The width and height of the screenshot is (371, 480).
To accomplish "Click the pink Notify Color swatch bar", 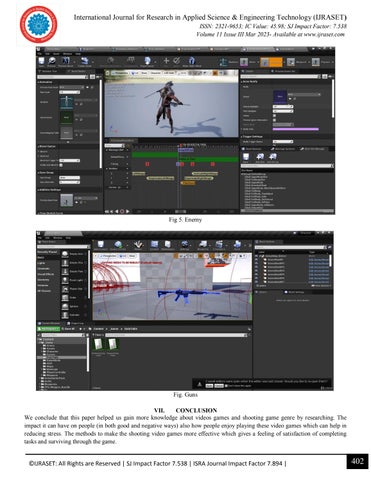I will 296,129.
